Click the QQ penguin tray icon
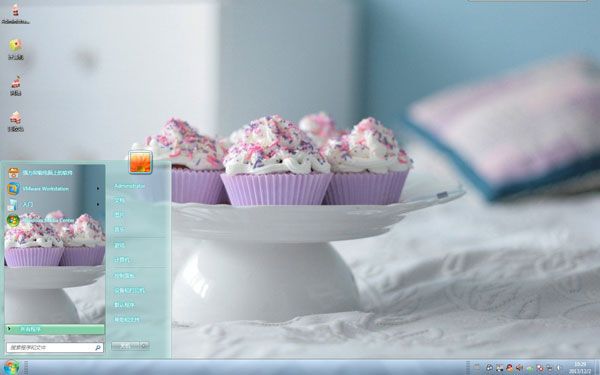Image resolution: width=600 pixels, height=375 pixels. tap(509, 368)
